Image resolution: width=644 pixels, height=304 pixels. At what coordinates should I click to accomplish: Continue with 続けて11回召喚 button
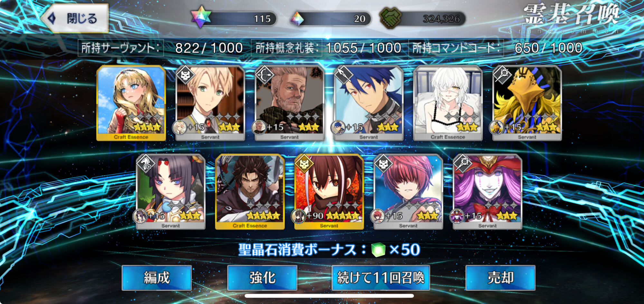pyautogui.click(x=381, y=278)
